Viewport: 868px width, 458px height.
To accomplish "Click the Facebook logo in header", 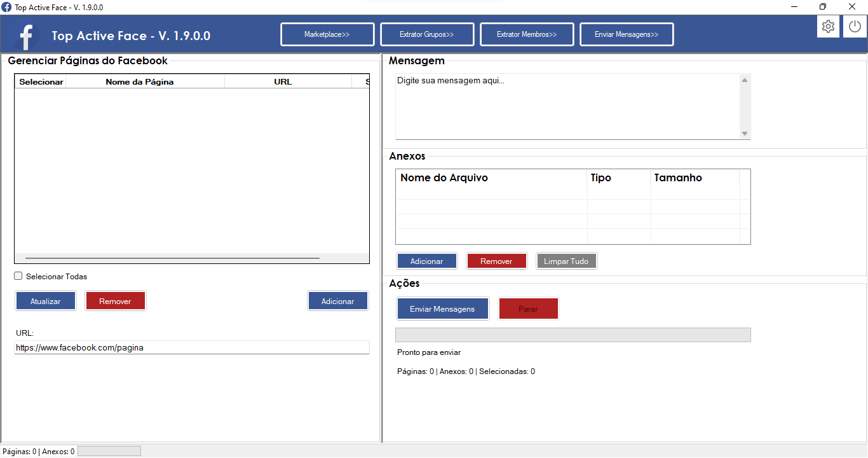I will click(x=26, y=36).
